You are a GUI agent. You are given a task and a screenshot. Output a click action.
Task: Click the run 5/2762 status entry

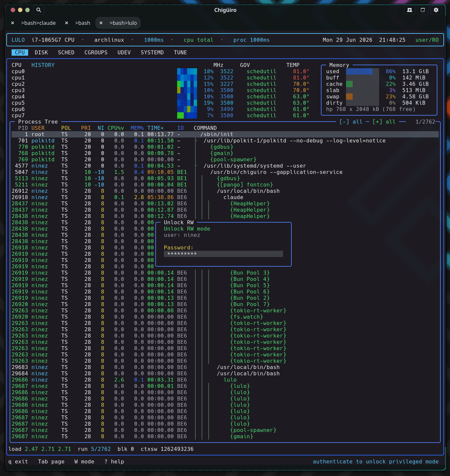point(94,449)
